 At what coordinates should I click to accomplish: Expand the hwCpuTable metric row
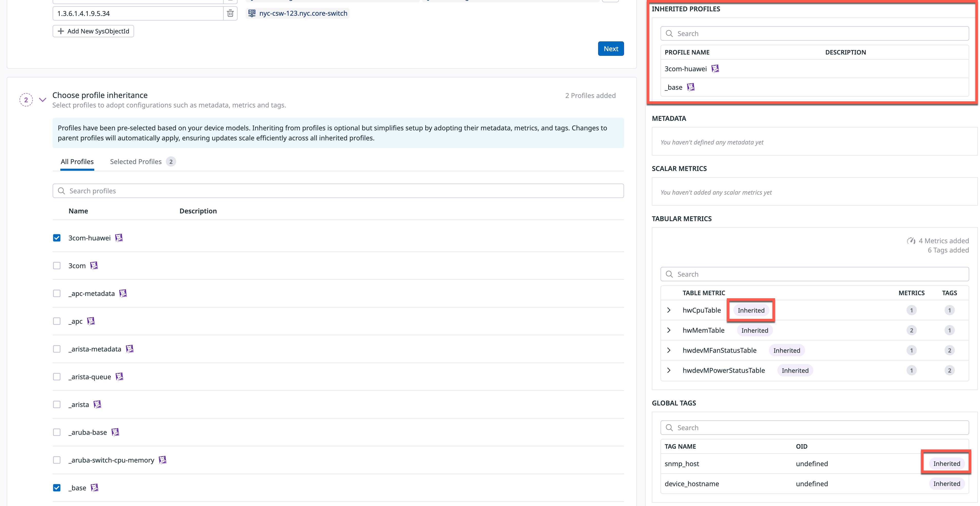tap(669, 310)
